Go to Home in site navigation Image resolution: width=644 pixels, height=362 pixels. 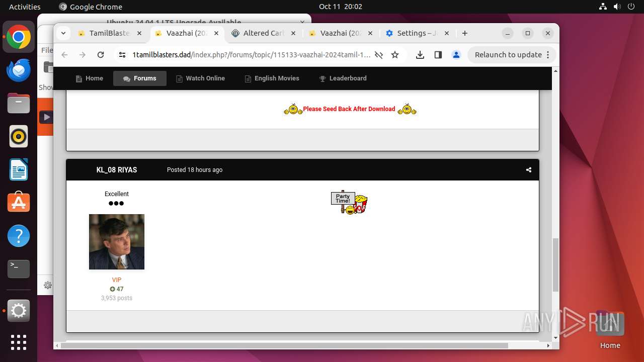[x=90, y=78]
